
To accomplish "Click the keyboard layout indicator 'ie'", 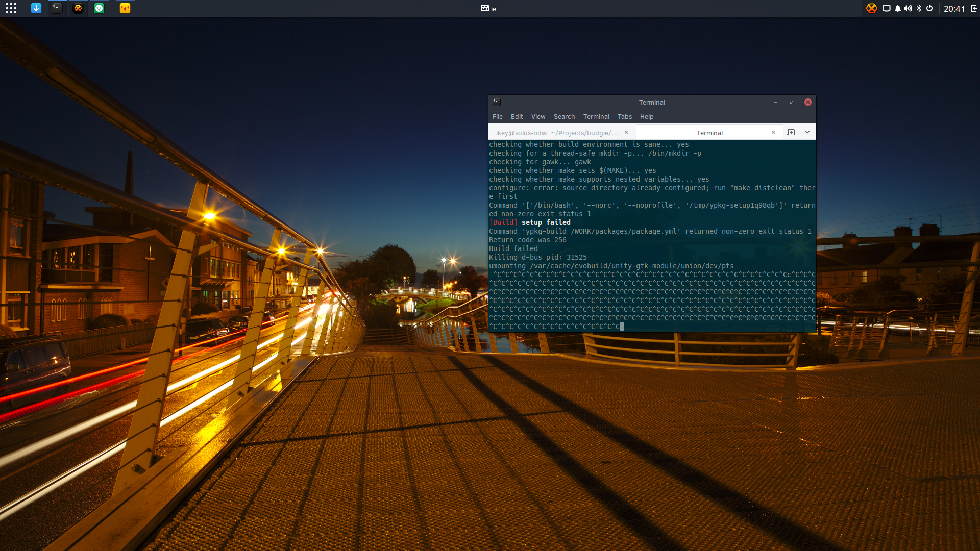I will [x=488, y=9].
